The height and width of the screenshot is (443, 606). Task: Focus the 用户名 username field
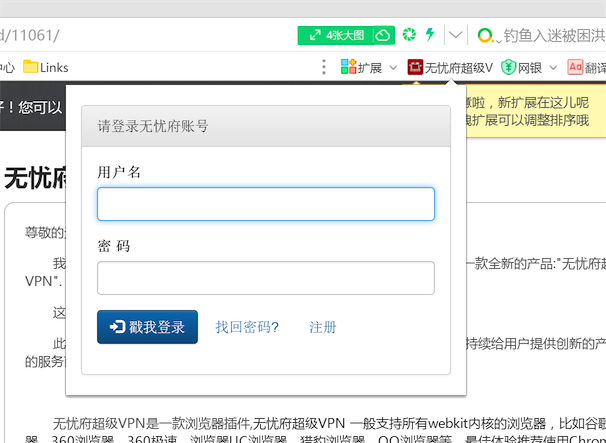coord(265,204)
